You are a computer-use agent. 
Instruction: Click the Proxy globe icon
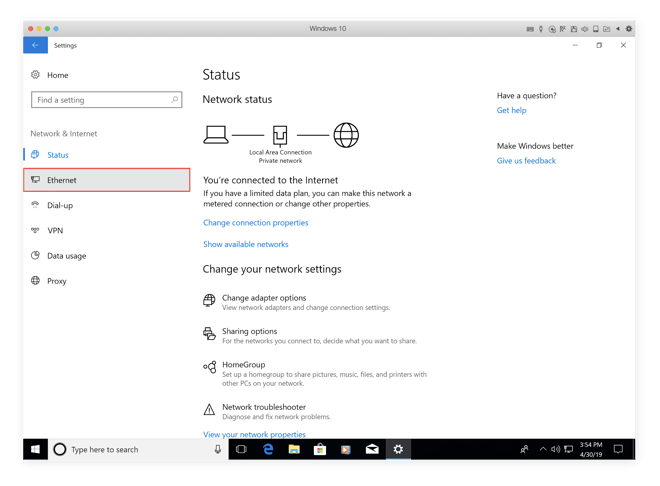coord(35,281)
